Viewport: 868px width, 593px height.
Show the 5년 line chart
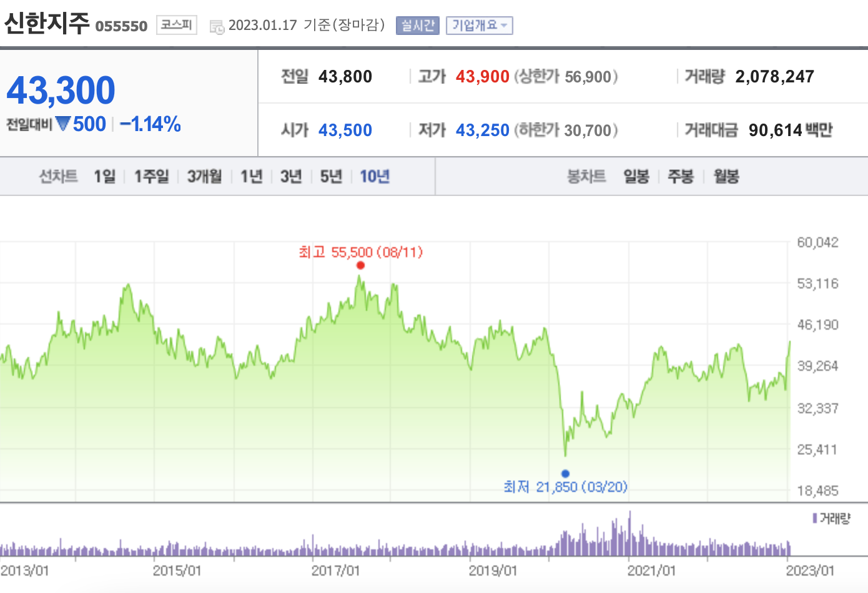point(331,177)
